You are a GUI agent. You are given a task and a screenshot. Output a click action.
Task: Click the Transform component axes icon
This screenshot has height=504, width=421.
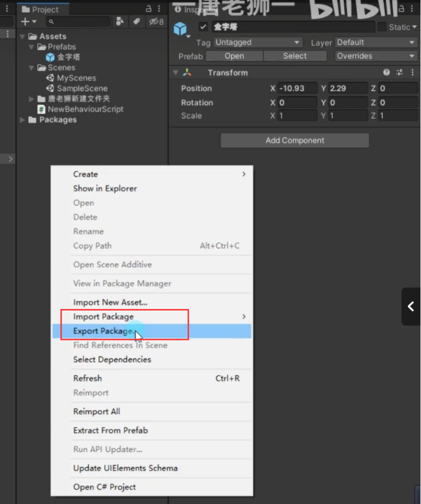click(x=187, y=72)
